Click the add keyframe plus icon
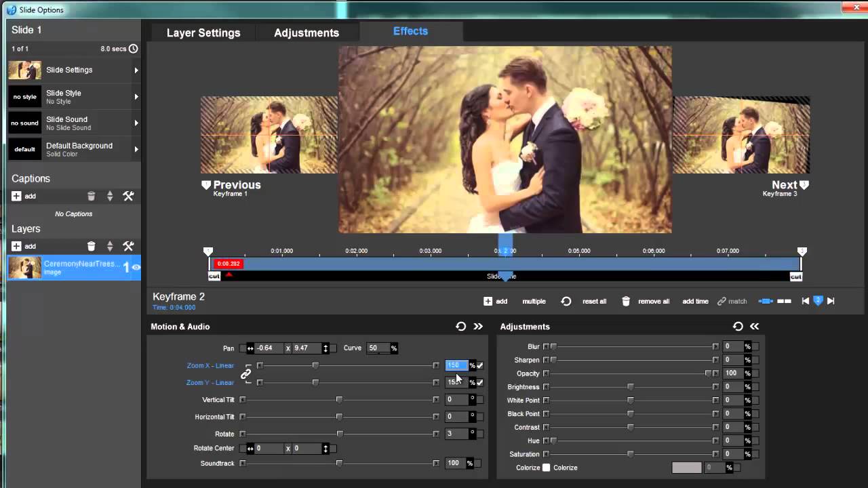 [x=488, y=301]
